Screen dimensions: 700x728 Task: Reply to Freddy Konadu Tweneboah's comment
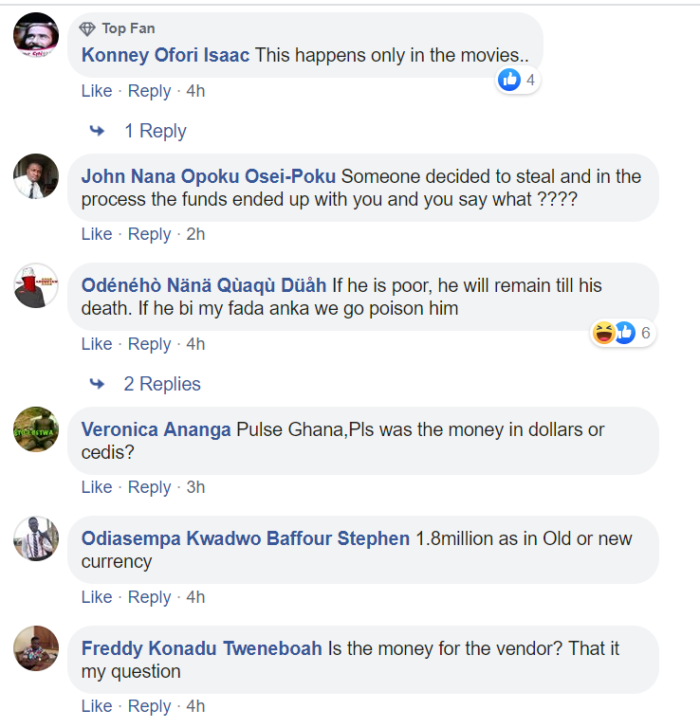pos(149,706)
